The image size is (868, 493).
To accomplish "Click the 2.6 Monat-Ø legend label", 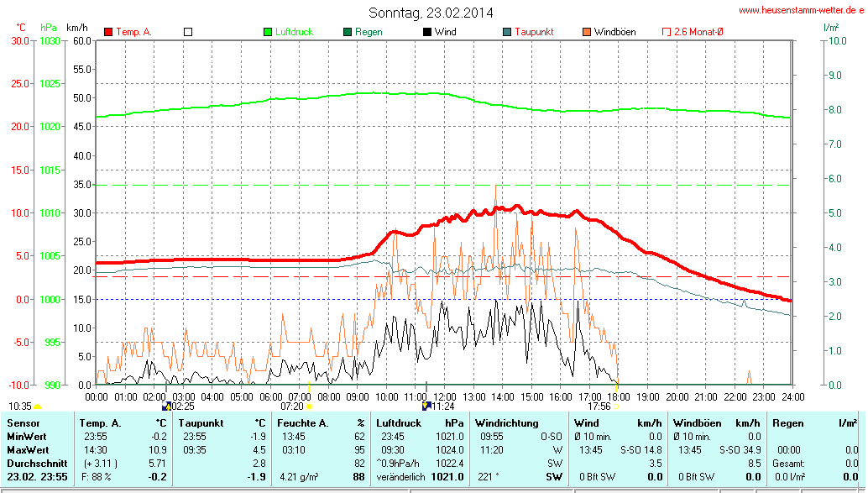I will [698, 32].
